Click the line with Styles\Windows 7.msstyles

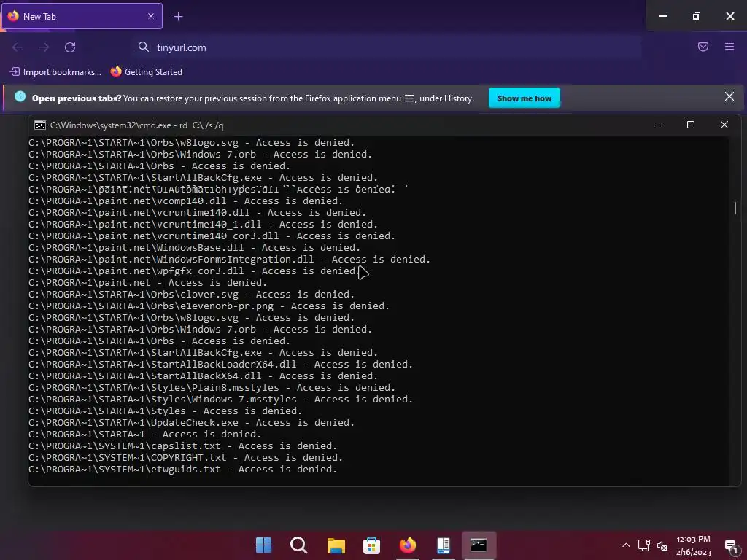220,400
